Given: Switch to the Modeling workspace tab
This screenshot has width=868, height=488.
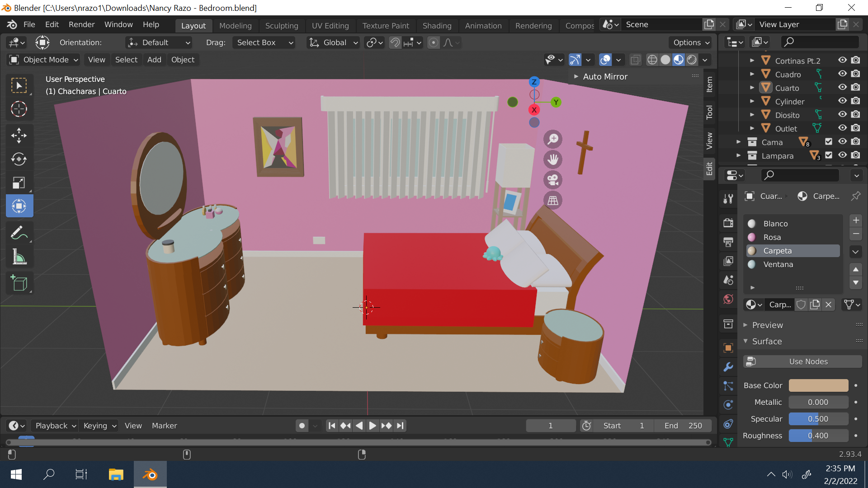Looking at the screenshot, I should (x=235, y=26).
